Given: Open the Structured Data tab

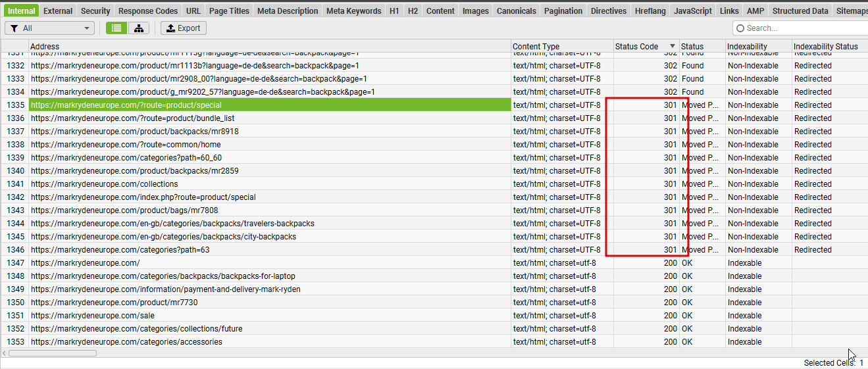Looking at the screenshot, I should click(800, 11).
